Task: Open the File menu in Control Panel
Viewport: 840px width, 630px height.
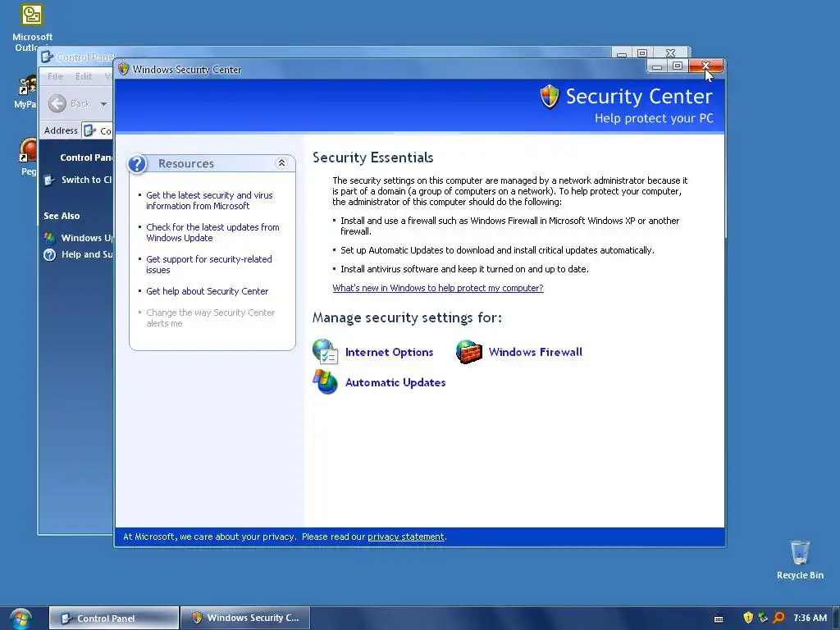Action: 55,76
